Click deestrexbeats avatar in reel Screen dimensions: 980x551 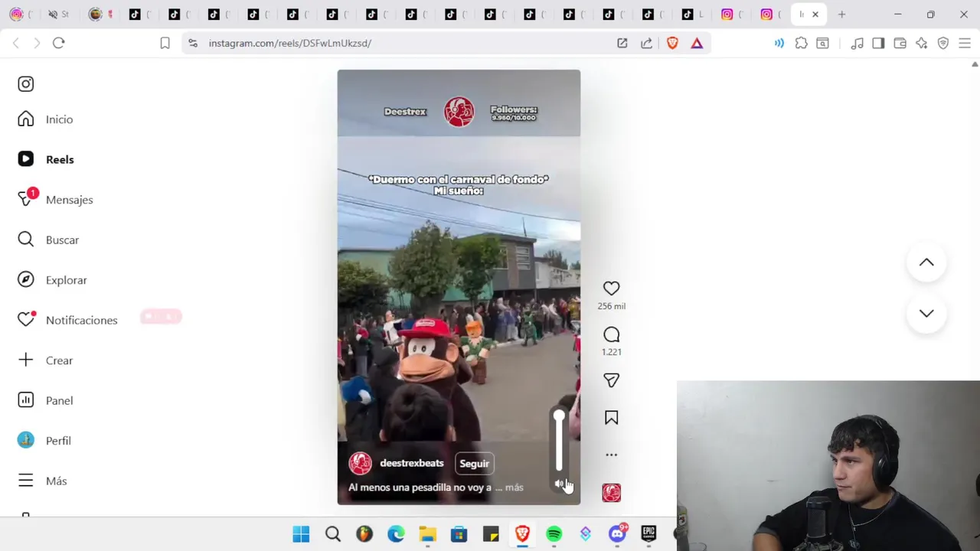(361, 463)
